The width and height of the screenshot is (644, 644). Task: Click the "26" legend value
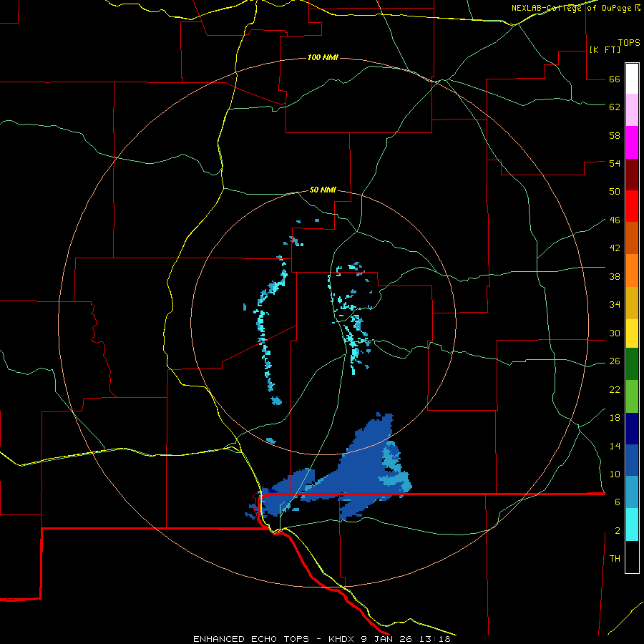point(615,361)
